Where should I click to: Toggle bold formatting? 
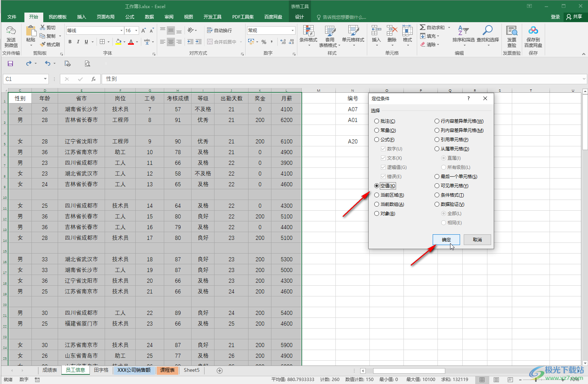click(x=70, y=42)
